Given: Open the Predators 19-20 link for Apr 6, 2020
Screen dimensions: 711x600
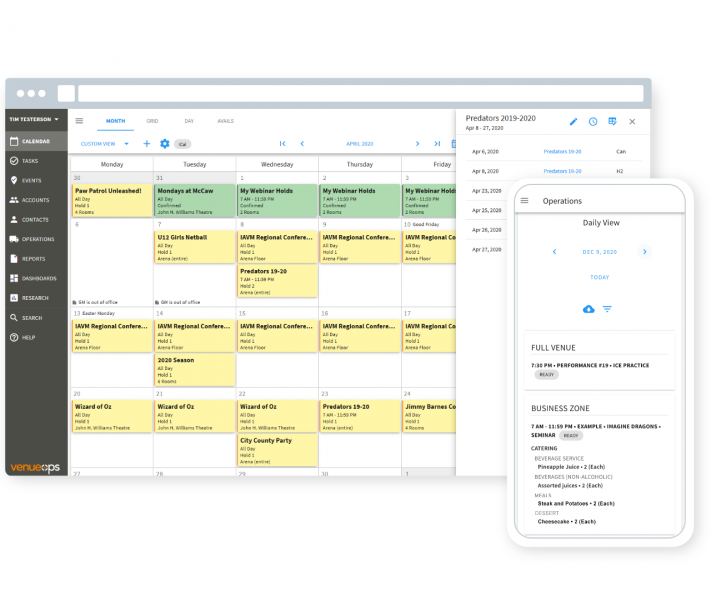Looking at the screenshot, I should [x=561, y=152].
